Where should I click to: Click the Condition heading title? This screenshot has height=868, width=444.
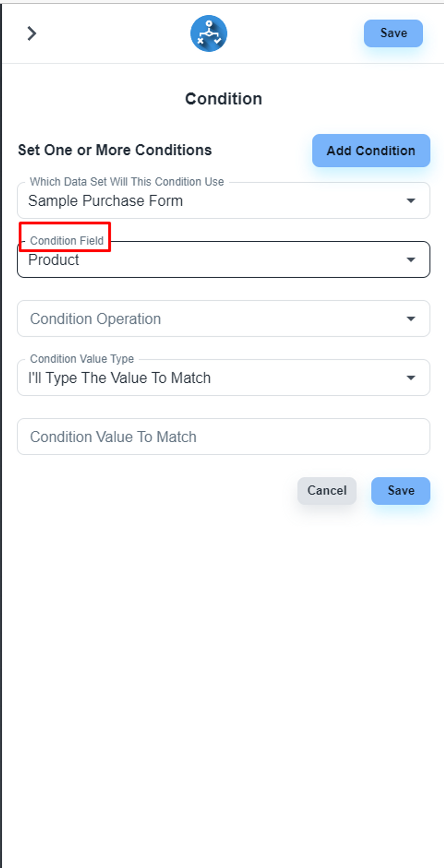(x=223, y=99)
